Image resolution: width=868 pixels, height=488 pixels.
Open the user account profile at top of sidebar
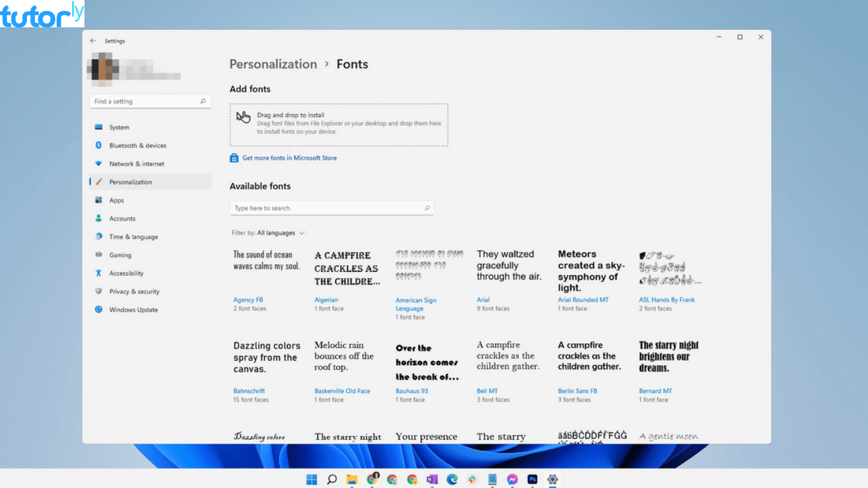click(135, 69)
